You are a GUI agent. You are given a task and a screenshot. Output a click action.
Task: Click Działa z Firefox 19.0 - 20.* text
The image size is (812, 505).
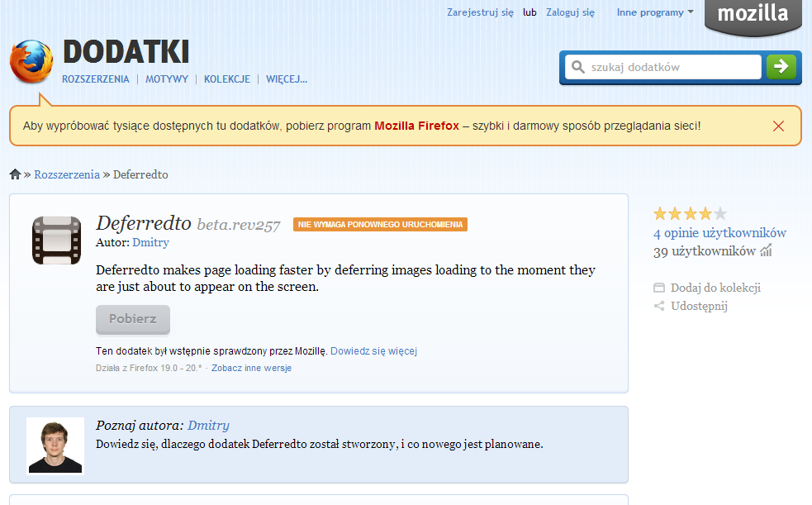[149, 368]
